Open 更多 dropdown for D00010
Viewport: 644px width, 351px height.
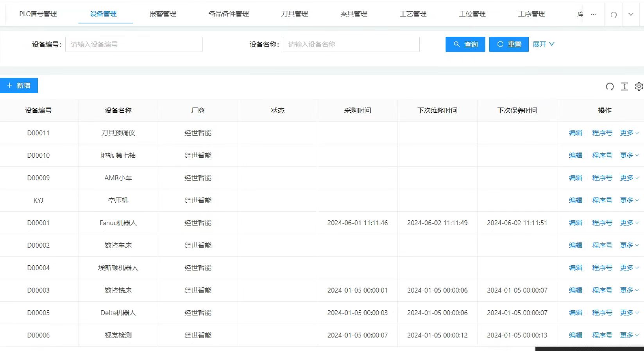pos(629,155)
